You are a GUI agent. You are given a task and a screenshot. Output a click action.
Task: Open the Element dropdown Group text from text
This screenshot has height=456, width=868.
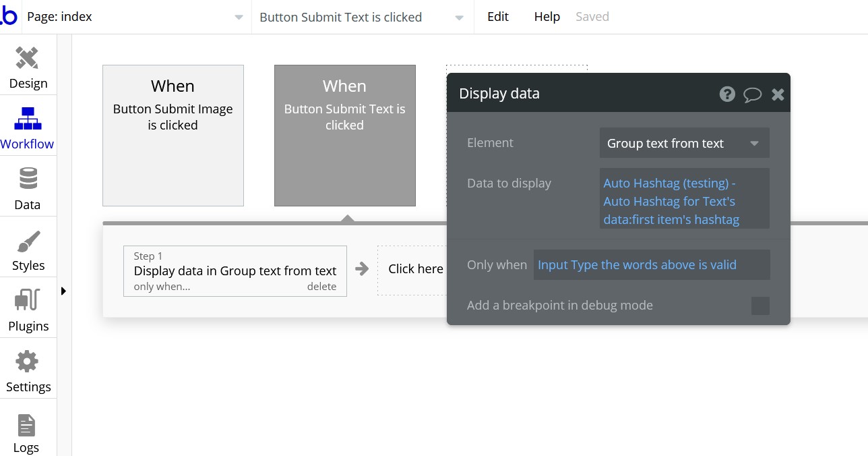coord(684,143)
